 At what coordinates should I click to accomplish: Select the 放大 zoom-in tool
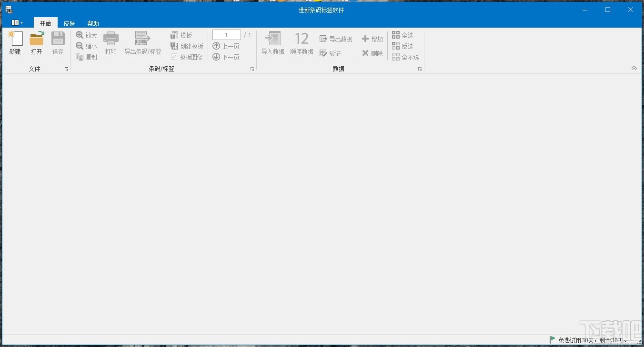tap(86, 34)
